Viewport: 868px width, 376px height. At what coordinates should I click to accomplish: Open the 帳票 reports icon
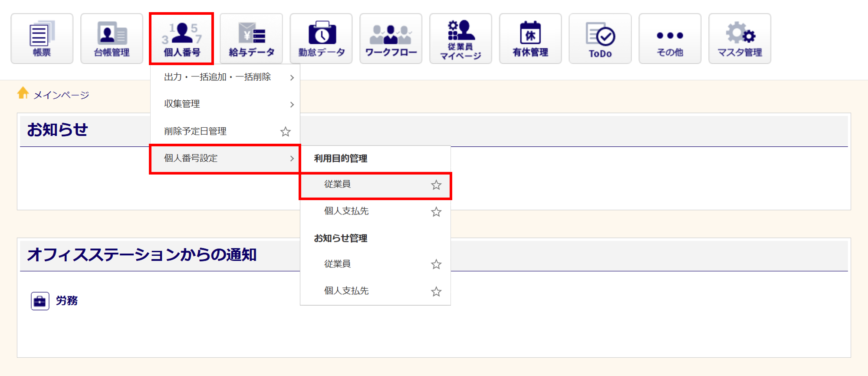tap(42, 39)
